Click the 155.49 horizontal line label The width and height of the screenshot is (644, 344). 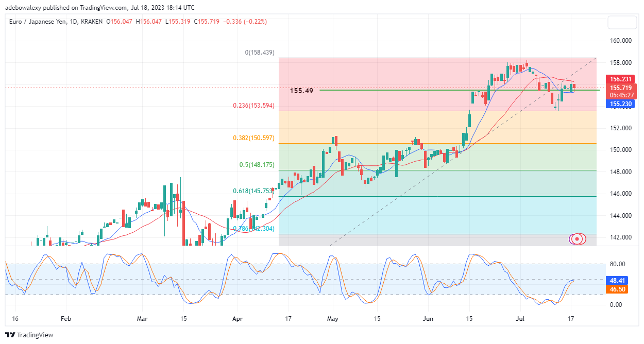302,90
